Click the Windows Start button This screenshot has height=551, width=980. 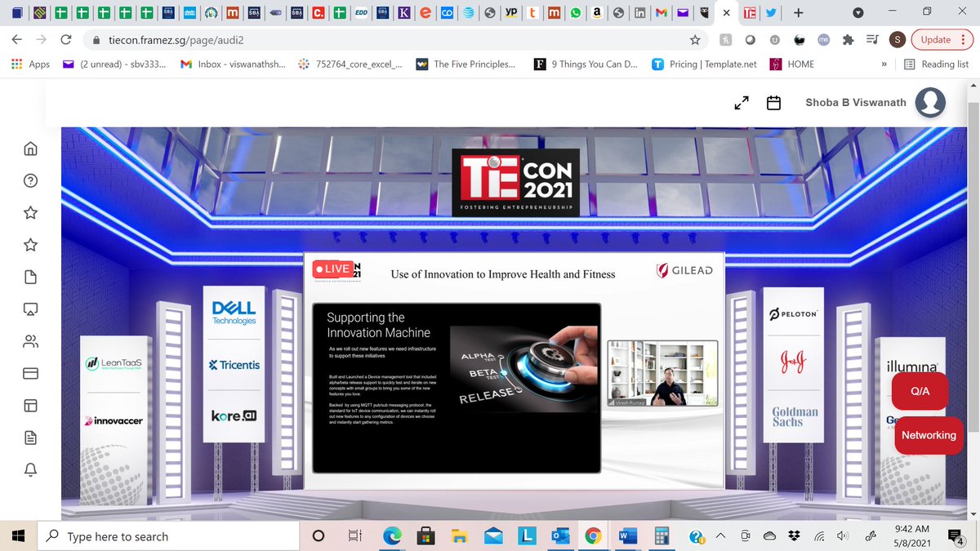20,536
